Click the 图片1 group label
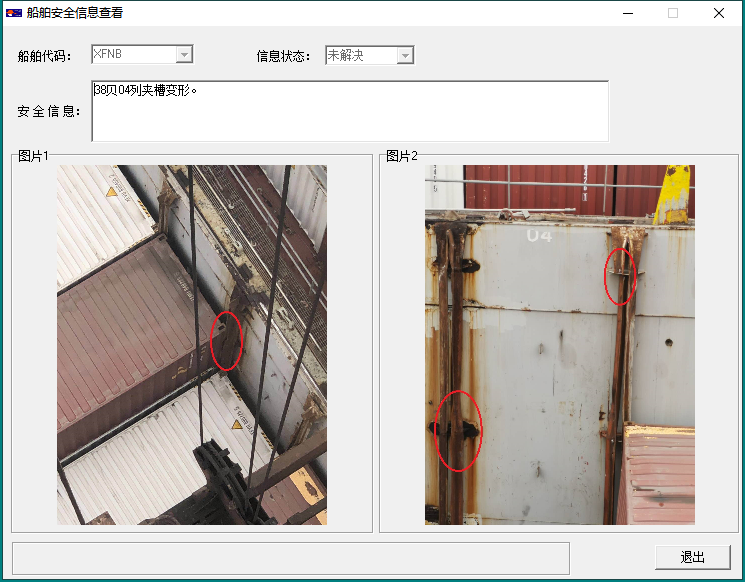The height and width of the screenshot is (582, 745). pyautogui.click(x=33, y=156)
